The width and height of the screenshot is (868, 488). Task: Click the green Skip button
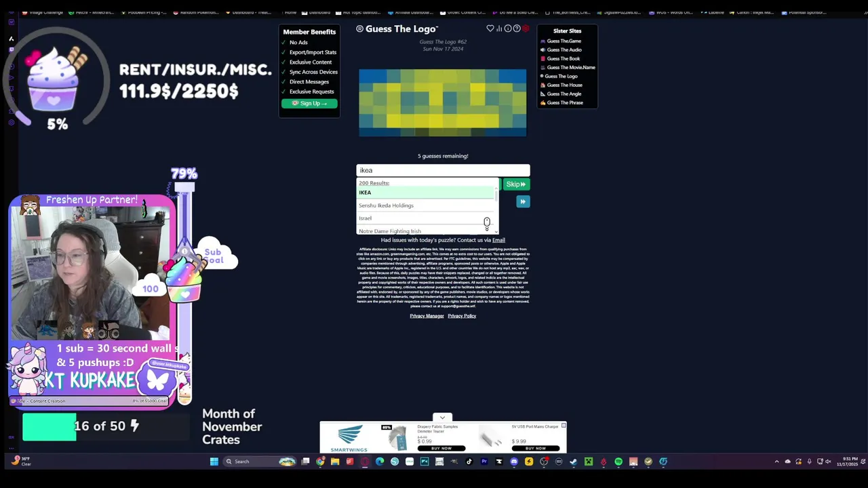515,184
